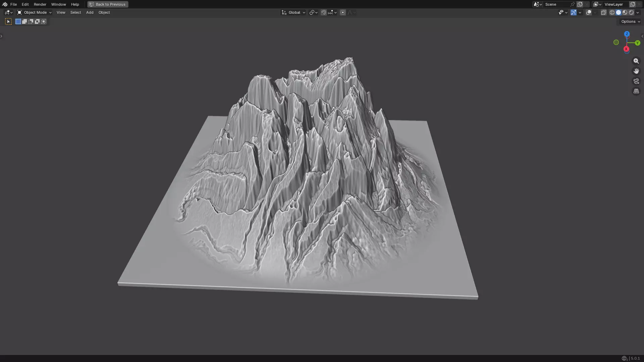The height and width of the screenshot is (362, 644).
Task: Toggle proportional editing
Action: click(343, 12)
